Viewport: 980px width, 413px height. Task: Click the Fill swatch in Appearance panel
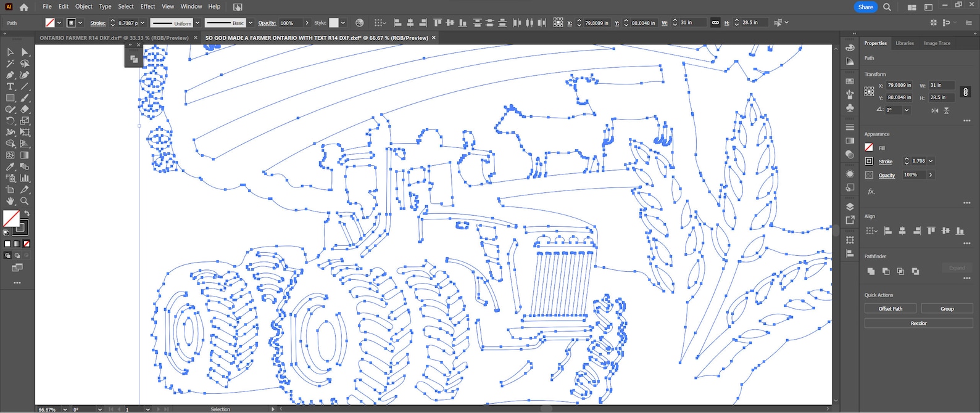coord(869,147)
